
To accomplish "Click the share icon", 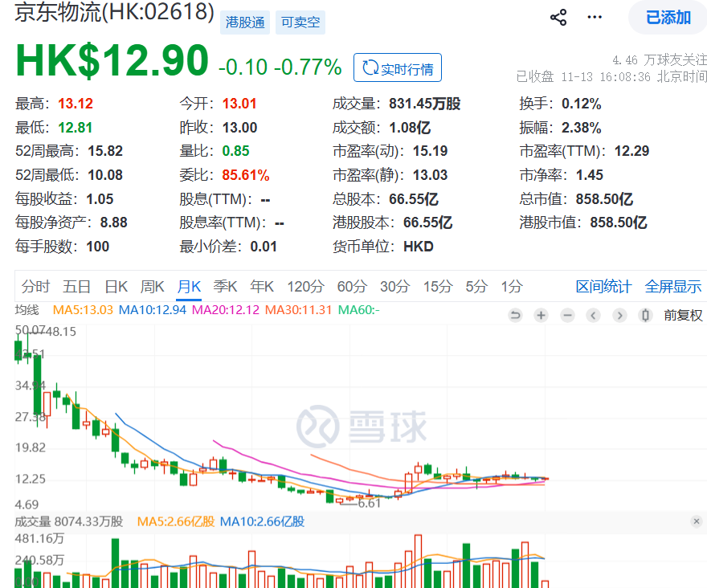I will point(558,18).
